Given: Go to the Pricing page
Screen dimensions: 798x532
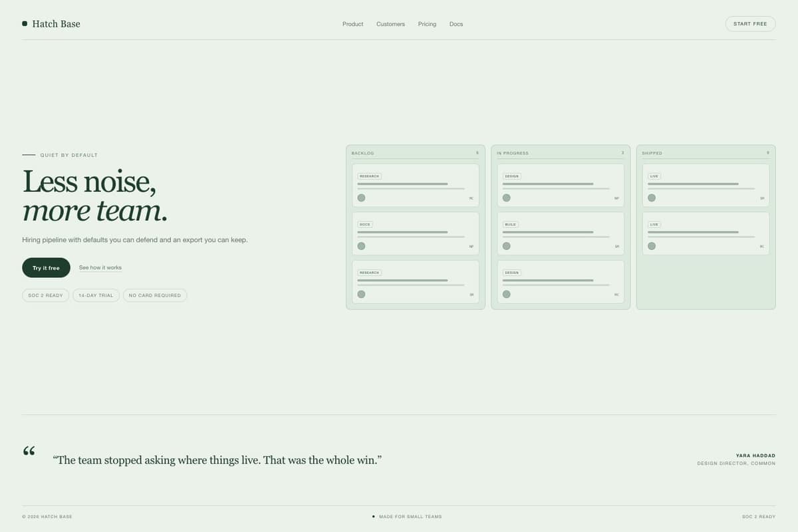Looking at the screenshot, I should coord(427,24).
